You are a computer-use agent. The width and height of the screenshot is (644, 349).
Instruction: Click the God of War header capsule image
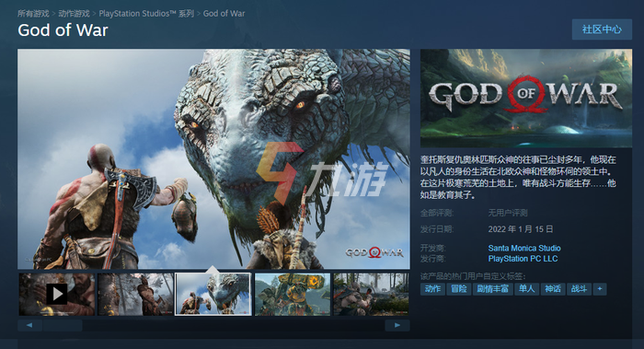(526, 99)
